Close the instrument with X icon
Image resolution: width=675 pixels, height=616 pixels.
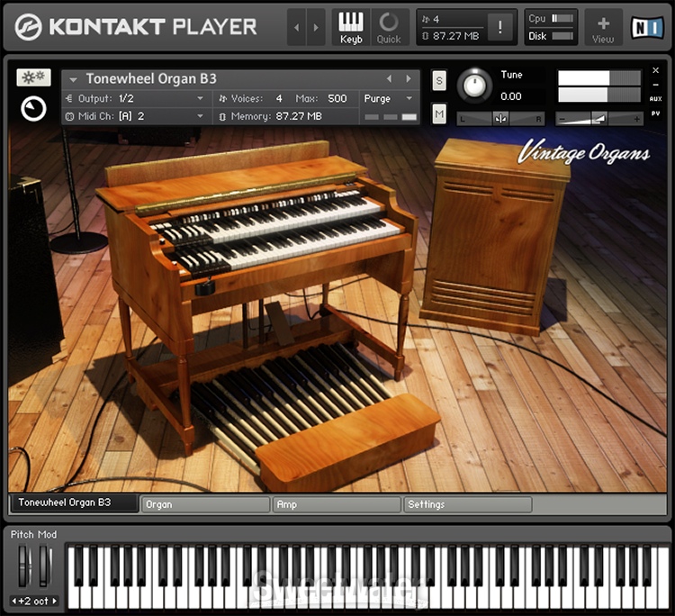tap(655, 70)
